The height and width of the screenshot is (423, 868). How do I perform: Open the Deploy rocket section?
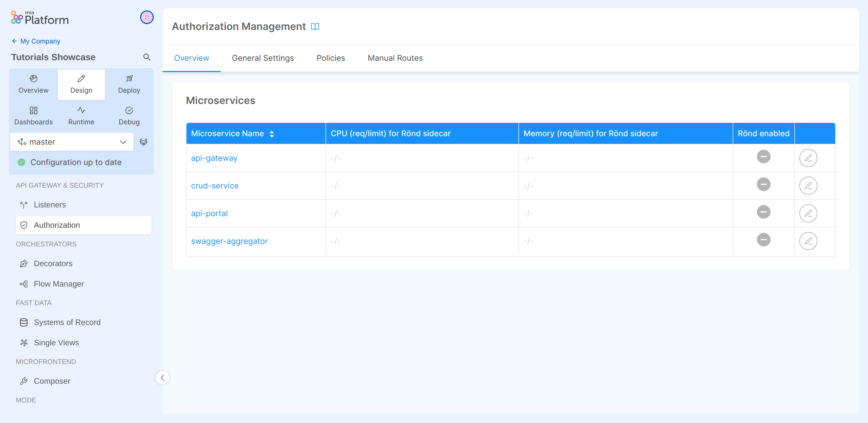[x=129, y=84]
